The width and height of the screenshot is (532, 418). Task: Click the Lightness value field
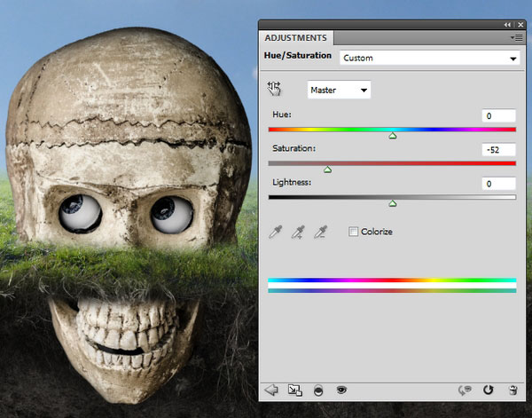tap(498, 184)
